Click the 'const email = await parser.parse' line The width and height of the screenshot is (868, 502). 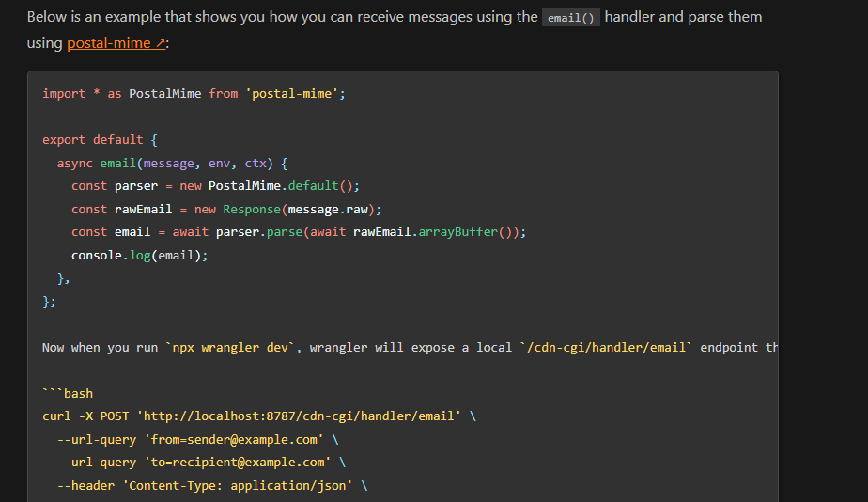coord(299,232)
